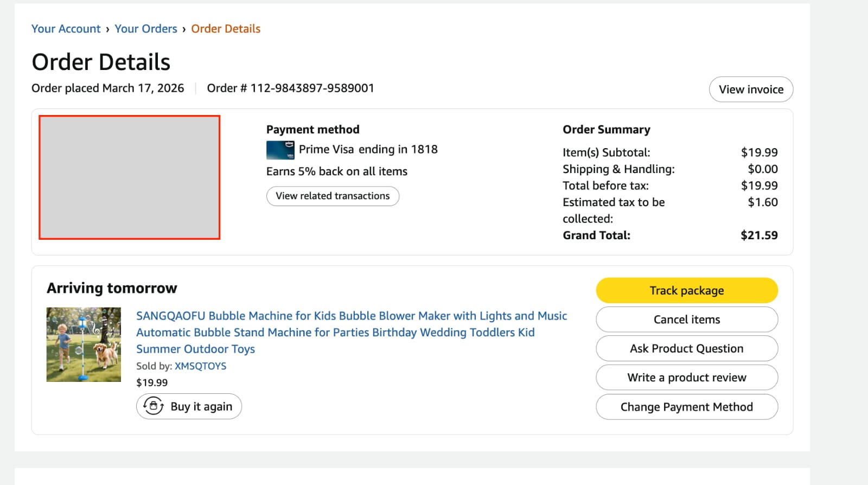Click View related transactions
The image size is (868, 485).
click(333, 196)
